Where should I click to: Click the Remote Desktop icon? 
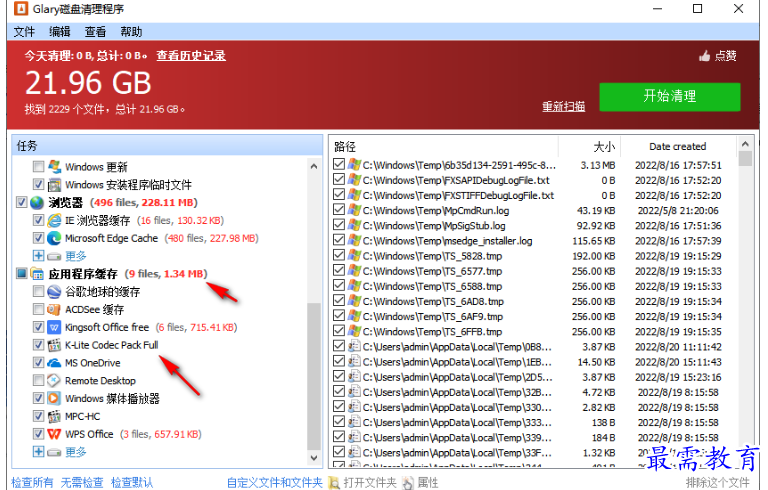[54, 380]
